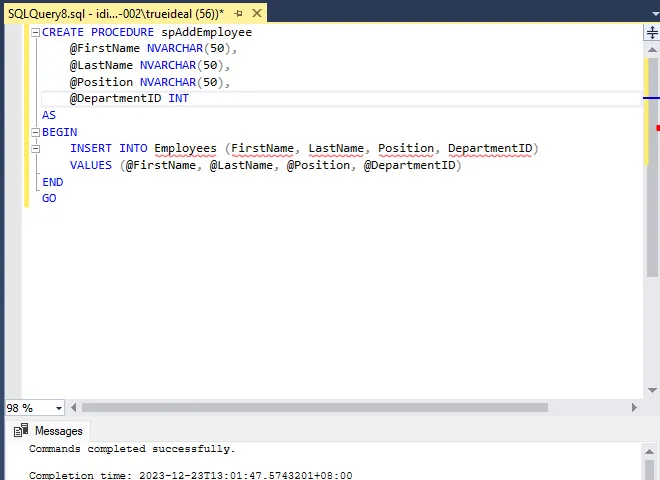Pin the SQLQuery8.sql tab
This screenshot has height=480, width=660.
(239, 12)
